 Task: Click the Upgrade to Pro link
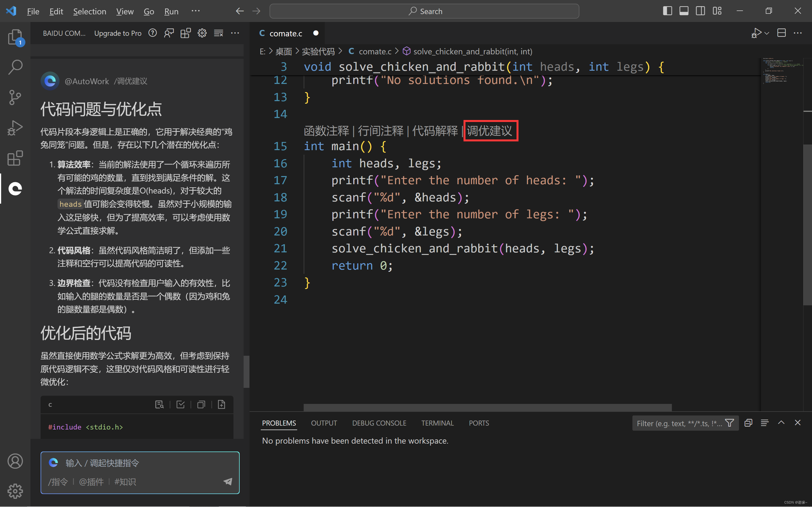118,33
